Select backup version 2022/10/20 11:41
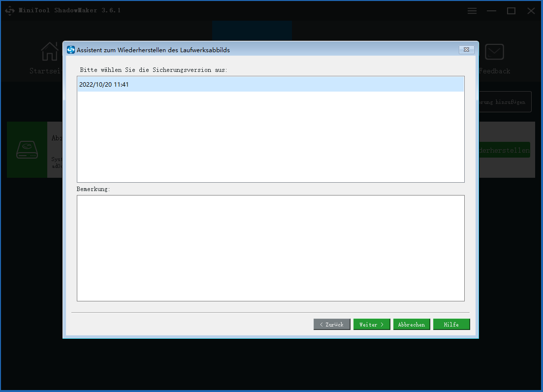 pyautogui.click(x=270, y=85)
